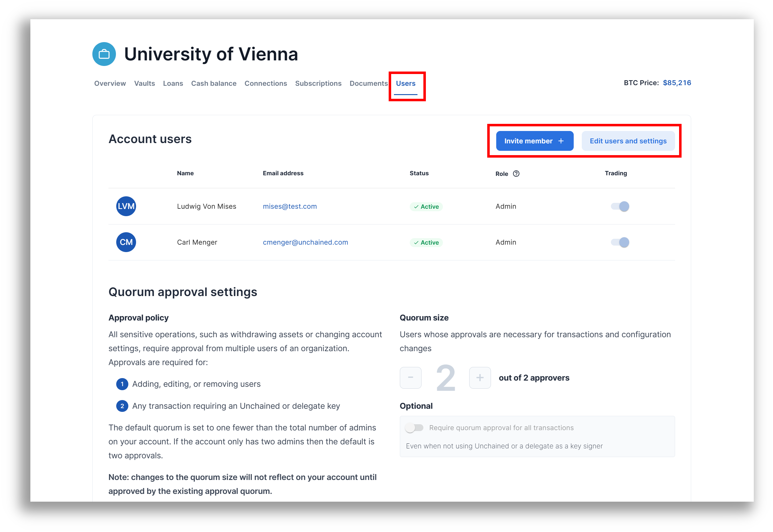Open the mises@test.com email link

tap(289, 206)
